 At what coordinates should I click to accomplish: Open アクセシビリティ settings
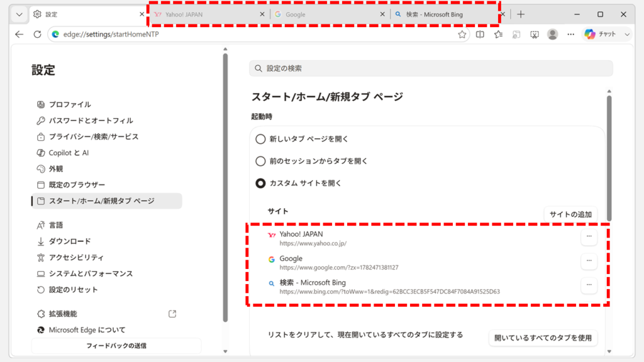pos(107,257)
